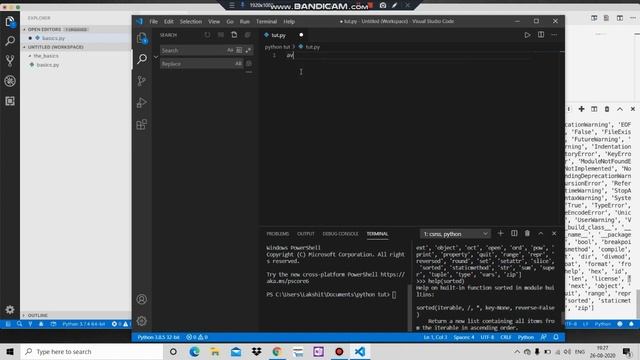Select Search icon in front window activity bar
The height and width of the screenshot is (360, 640).
(142, 59)
